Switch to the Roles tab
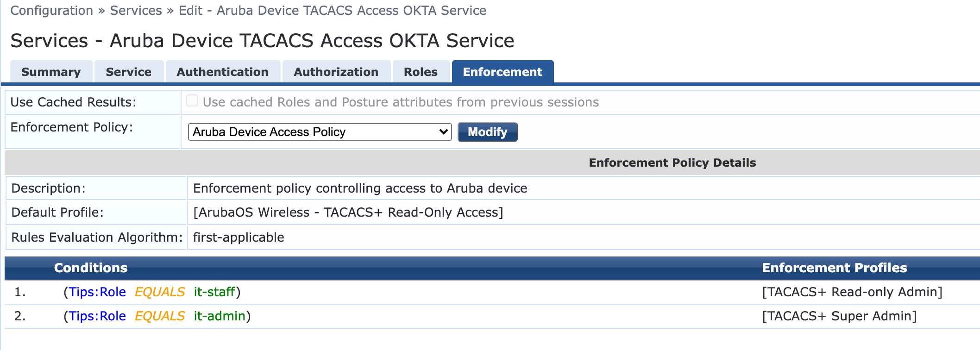 point(421,71)
